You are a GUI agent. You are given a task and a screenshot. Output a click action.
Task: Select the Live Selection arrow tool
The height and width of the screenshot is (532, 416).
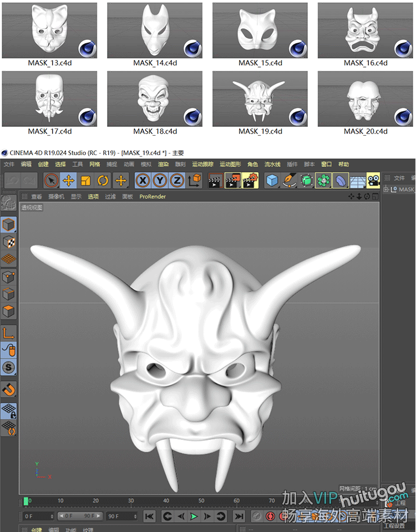click(x=51, y=181)
